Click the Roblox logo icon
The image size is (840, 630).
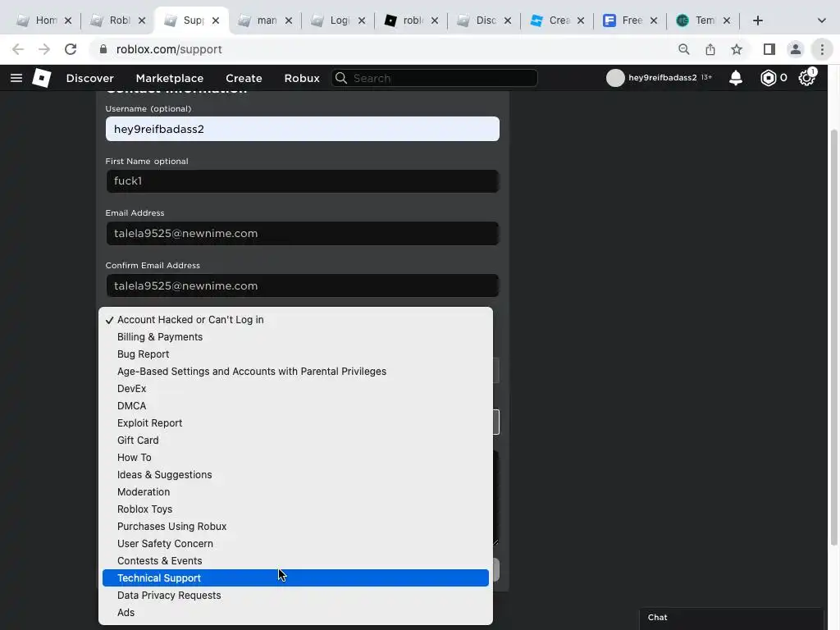[x=42, y=78]
